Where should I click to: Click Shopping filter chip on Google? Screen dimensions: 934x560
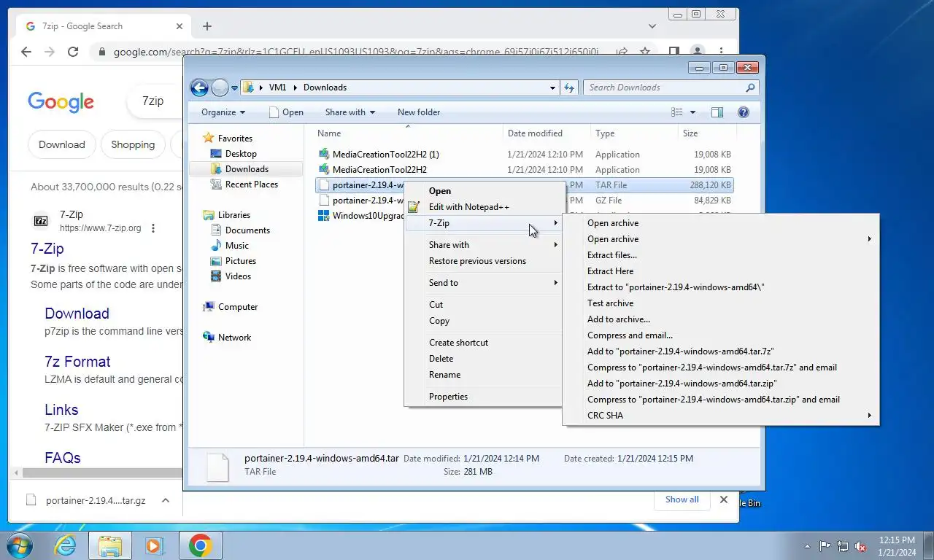133,144
